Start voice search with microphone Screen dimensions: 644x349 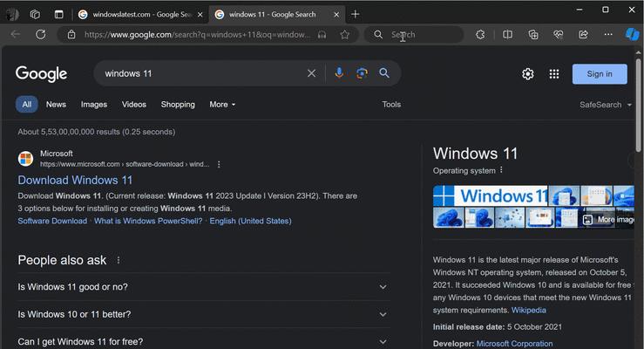click(x=339, y=73)
